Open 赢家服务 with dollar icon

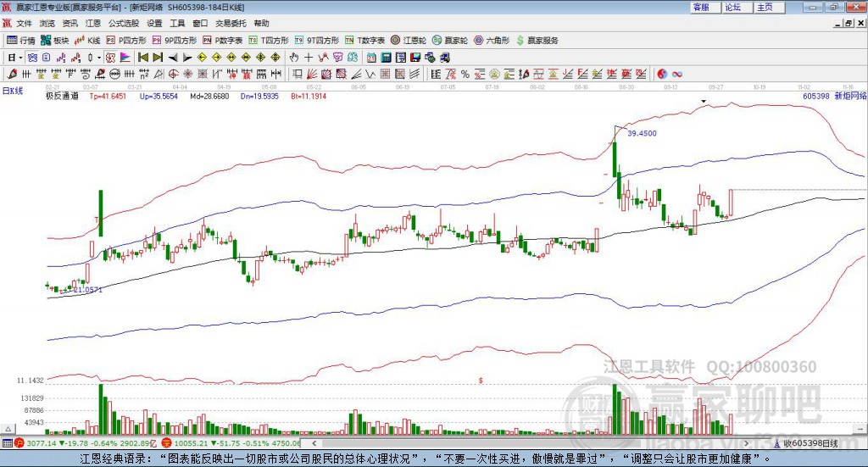(x=537, y=41)
